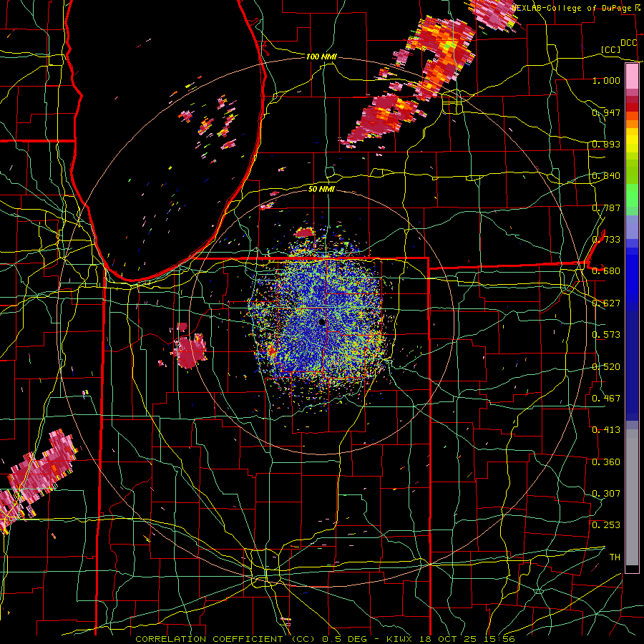Click the 0.947 legend value
644x644 pixels.
click(x=606, y=112)
